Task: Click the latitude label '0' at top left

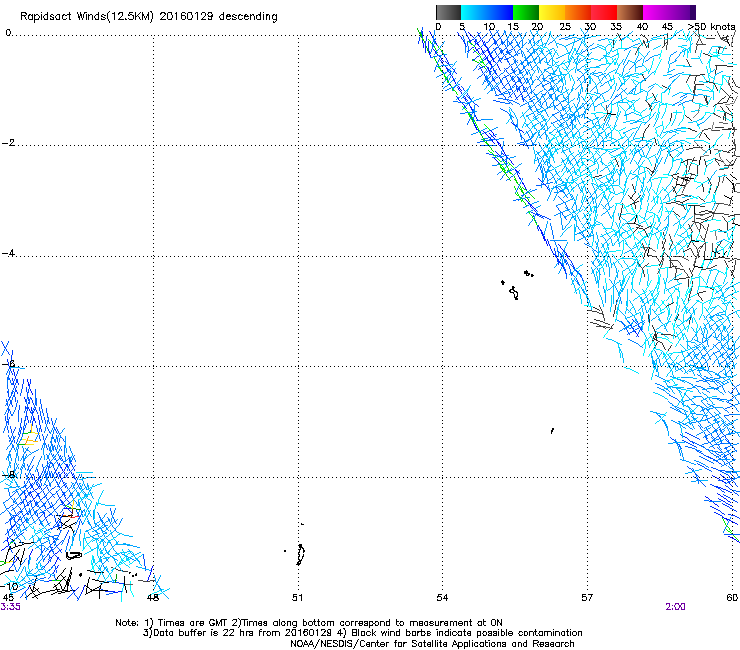Action: pos(8,32)
